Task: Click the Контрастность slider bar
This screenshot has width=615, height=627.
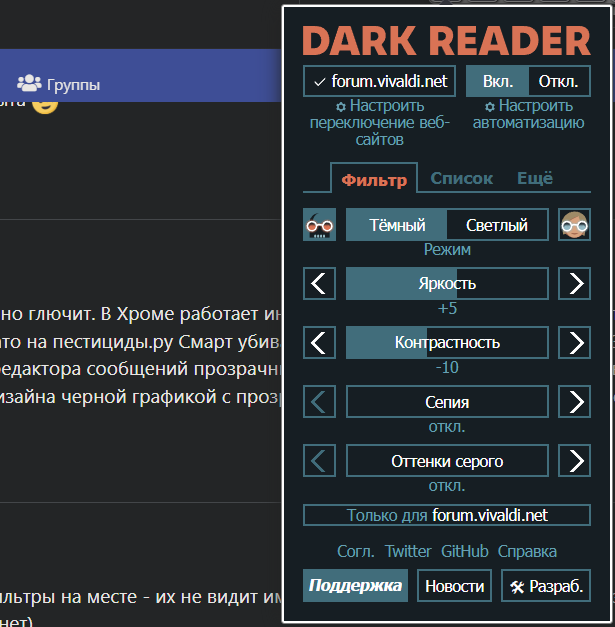Action: click(447, 343)
